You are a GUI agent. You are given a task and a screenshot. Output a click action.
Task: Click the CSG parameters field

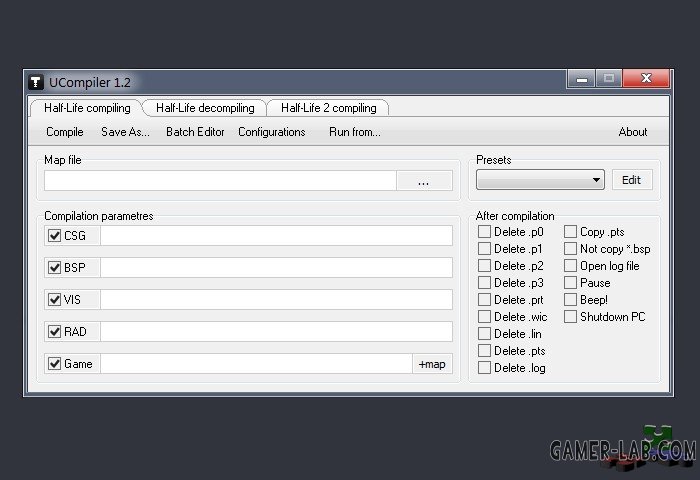pyautogui.click(x=276, y=235)
